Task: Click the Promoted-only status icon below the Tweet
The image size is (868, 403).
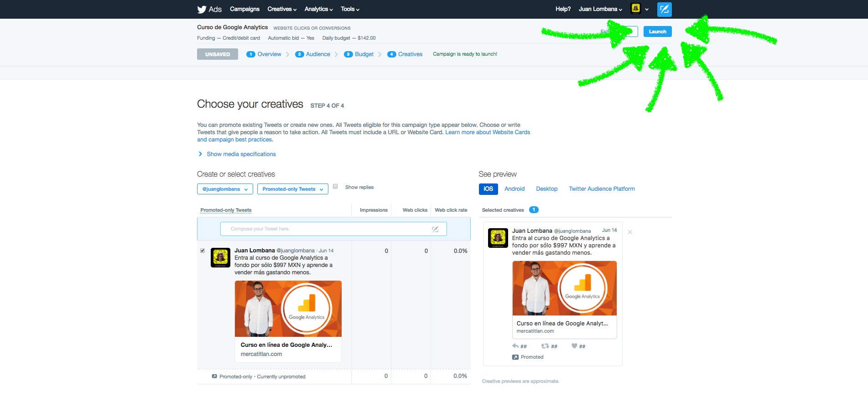Action: pyautogui.click(x=214, y=377)
